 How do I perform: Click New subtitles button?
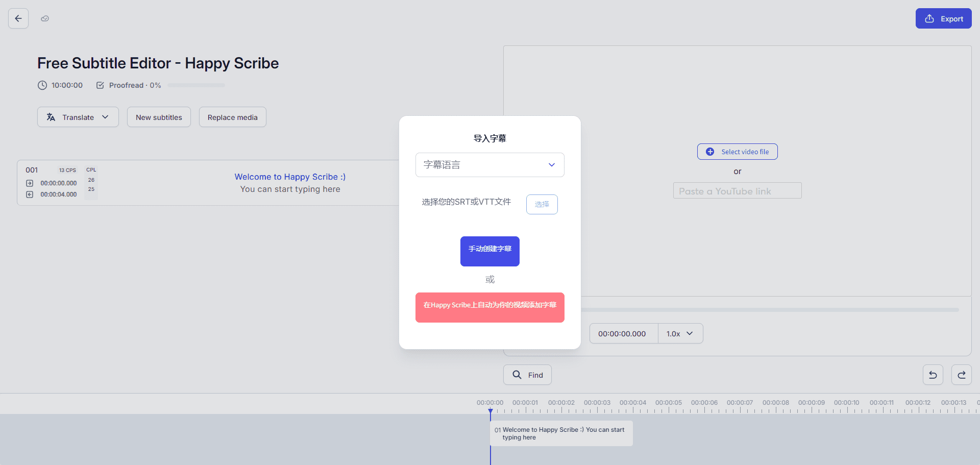click(x=159, y=117)
